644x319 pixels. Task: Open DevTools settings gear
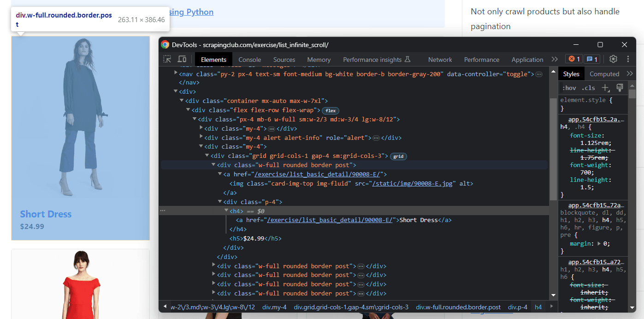(613, 59)
